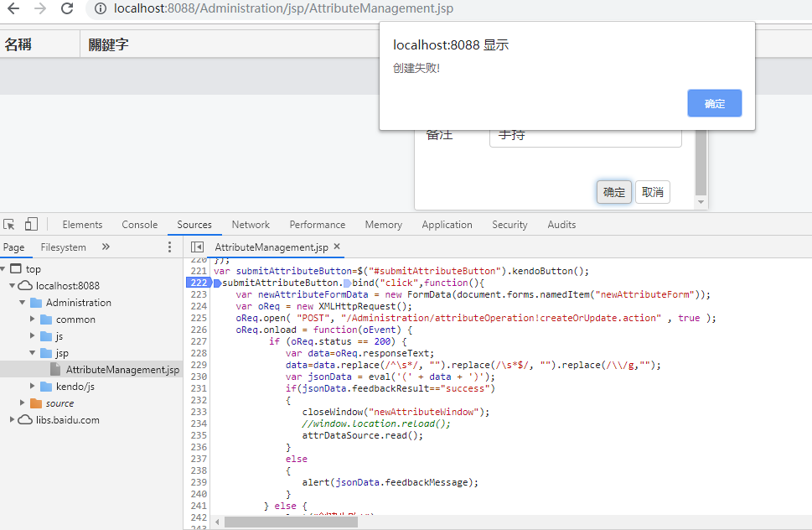Select the Filesystem pane tab
Screen dimensions: 812x530
point(63,247)
